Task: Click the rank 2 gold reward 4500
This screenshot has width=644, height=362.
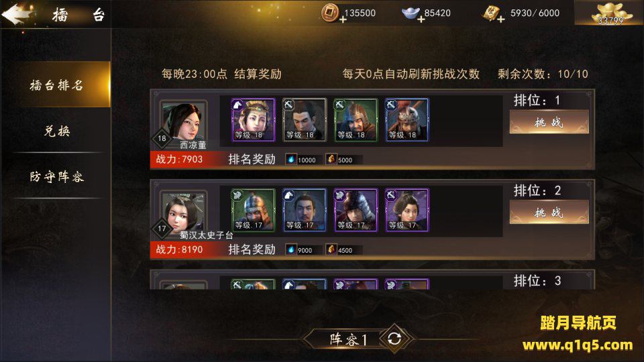Action: 340,249
